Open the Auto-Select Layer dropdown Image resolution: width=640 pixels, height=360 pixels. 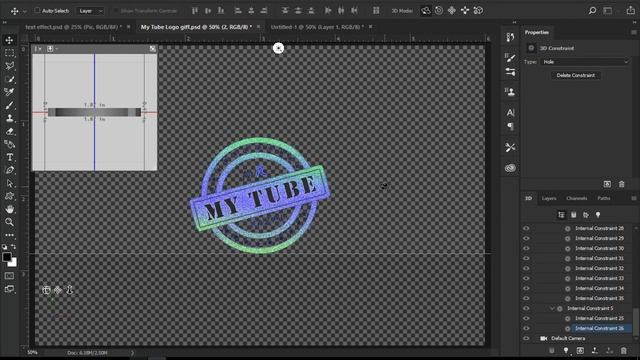point(89,11)
